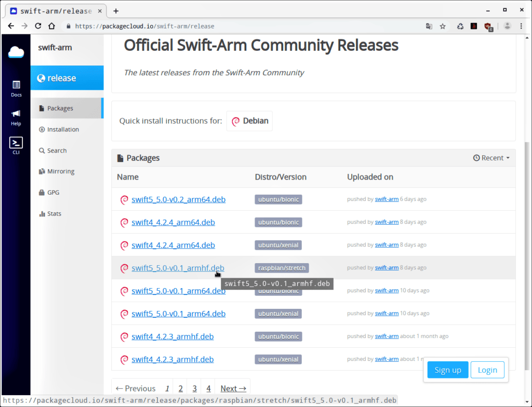Screen dimensions: 532x407
Task: Select Installation in the sidebar
Action: (x=63, y=129)
